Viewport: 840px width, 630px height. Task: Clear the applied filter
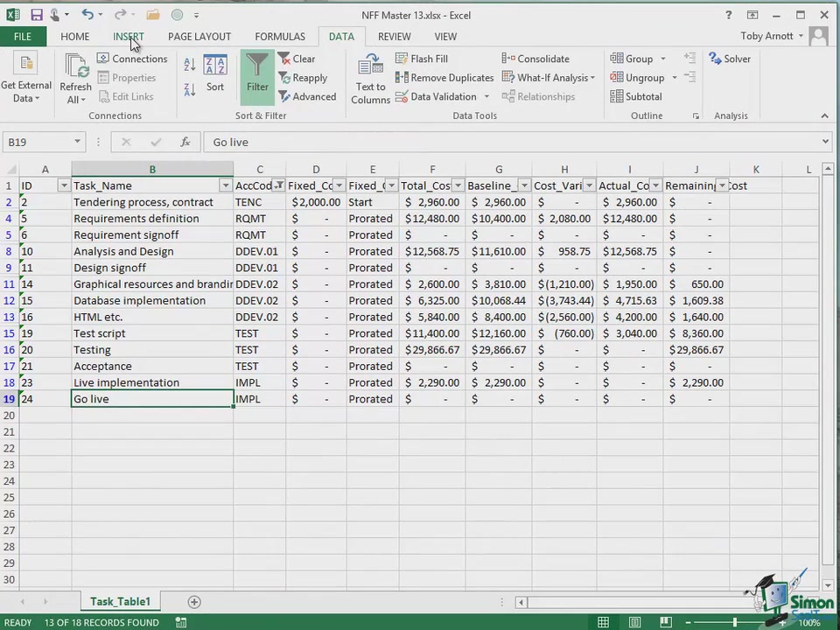click(x=297, y=59)
